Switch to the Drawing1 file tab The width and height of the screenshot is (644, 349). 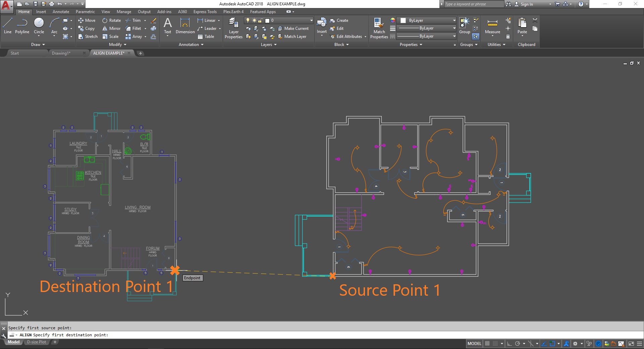pyautogui.click(x=61, y=53)
